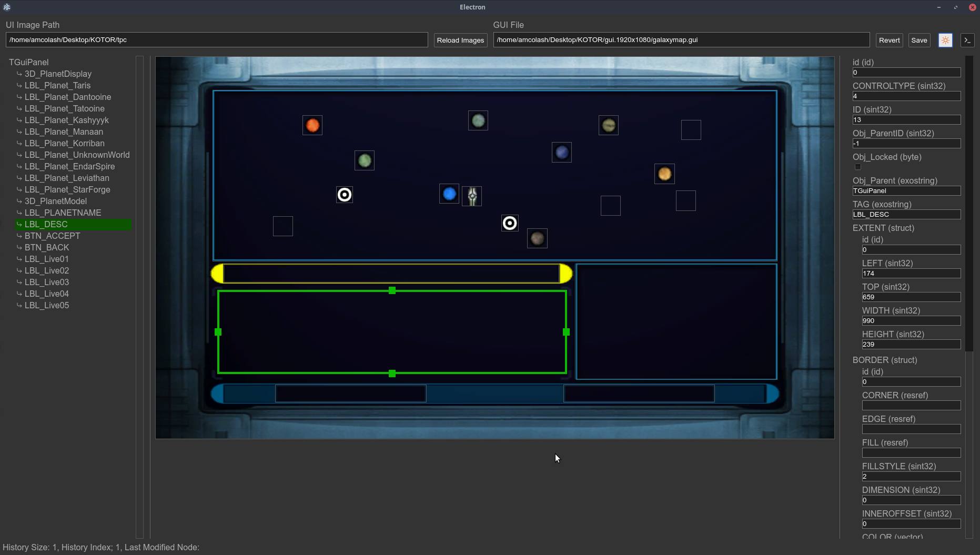
Task: Click Reload Images button
Action: [x=460, y=40]
